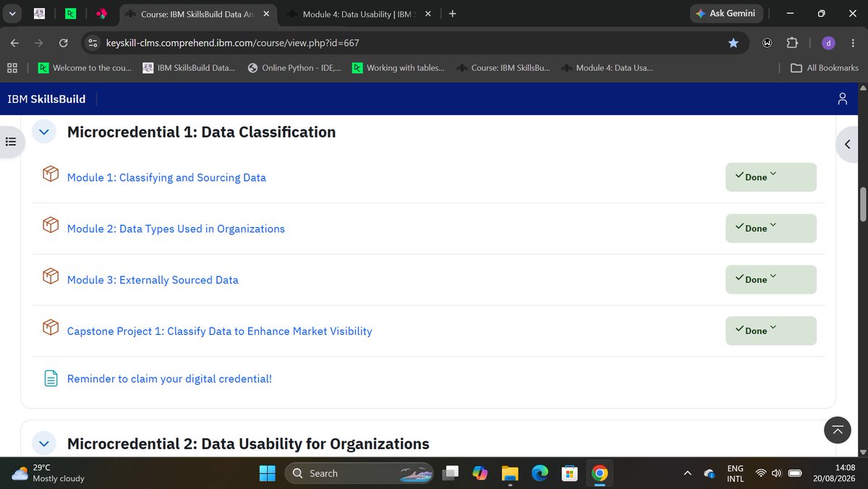Open Copilot from the taskbar

481,473
